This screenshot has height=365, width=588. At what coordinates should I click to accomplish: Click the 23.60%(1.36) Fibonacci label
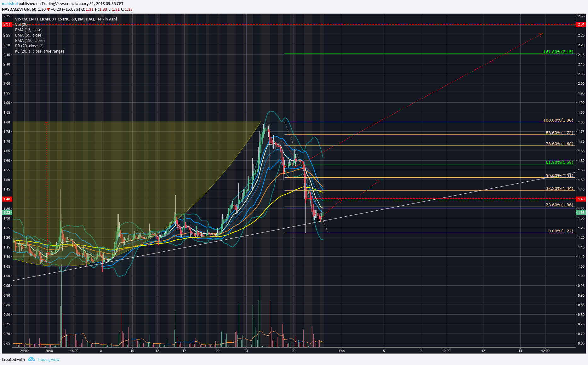pos(559,205)
